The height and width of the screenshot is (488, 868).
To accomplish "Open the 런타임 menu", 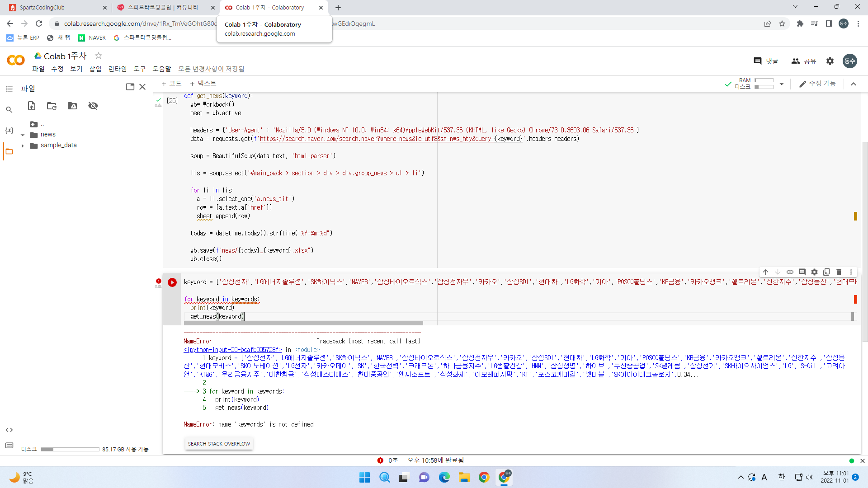I will [118, 69].
